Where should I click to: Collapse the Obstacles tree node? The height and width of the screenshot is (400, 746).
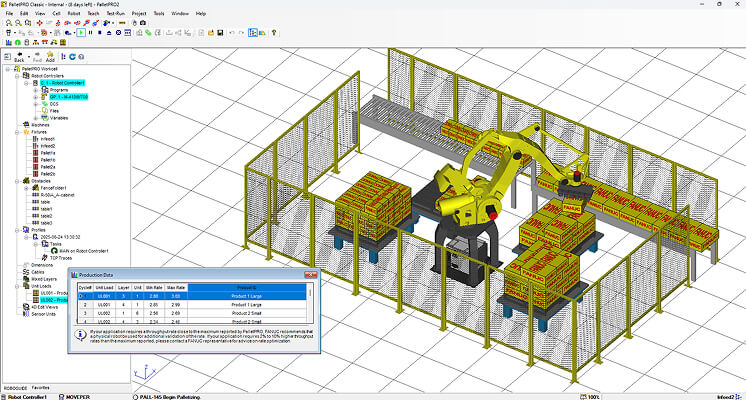[17, 181]
